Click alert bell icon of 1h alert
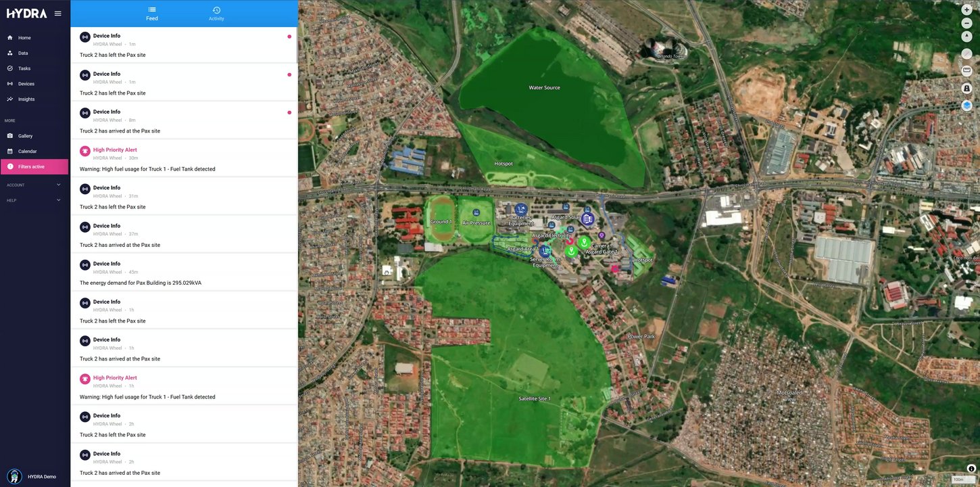The image size is (980, 487). 85,379
